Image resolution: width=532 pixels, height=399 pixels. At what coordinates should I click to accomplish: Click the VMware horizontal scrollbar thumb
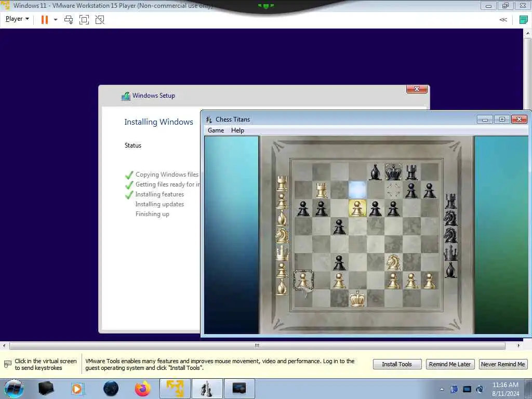coord(257,345)
